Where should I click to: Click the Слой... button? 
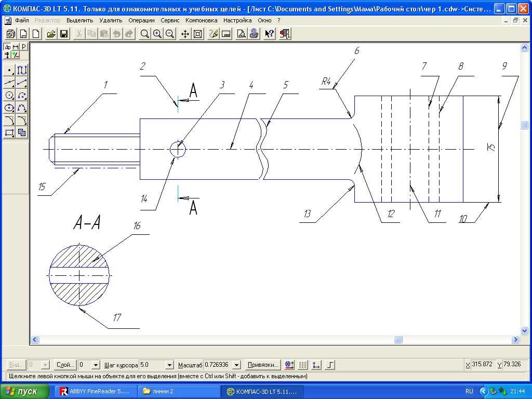coord(65,365)
